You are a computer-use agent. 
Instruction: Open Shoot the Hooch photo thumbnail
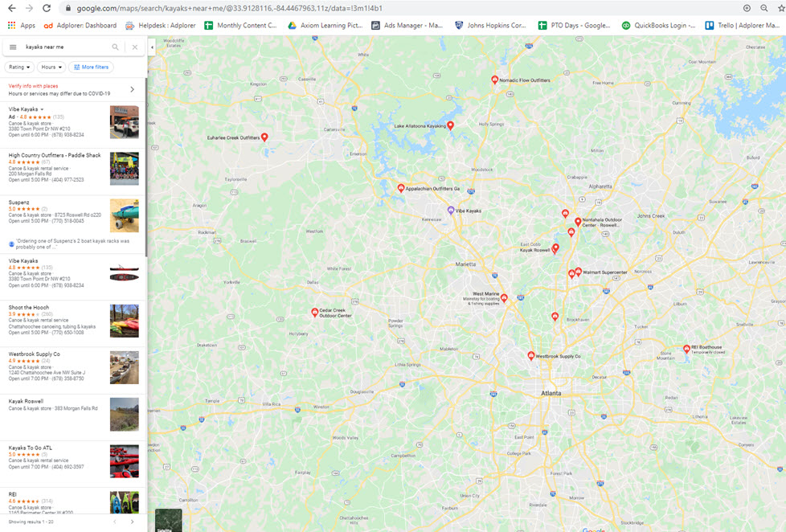[125, 321]
